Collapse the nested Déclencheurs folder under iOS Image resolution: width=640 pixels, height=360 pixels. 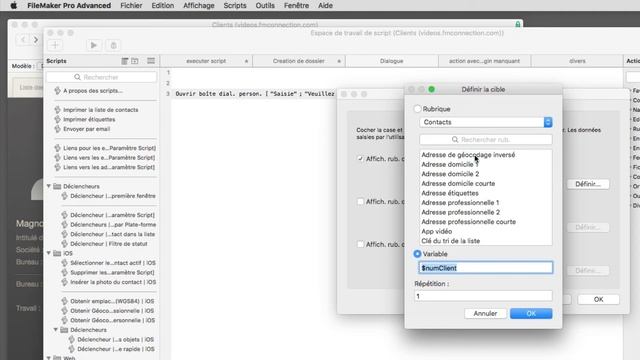click(56, 330)
